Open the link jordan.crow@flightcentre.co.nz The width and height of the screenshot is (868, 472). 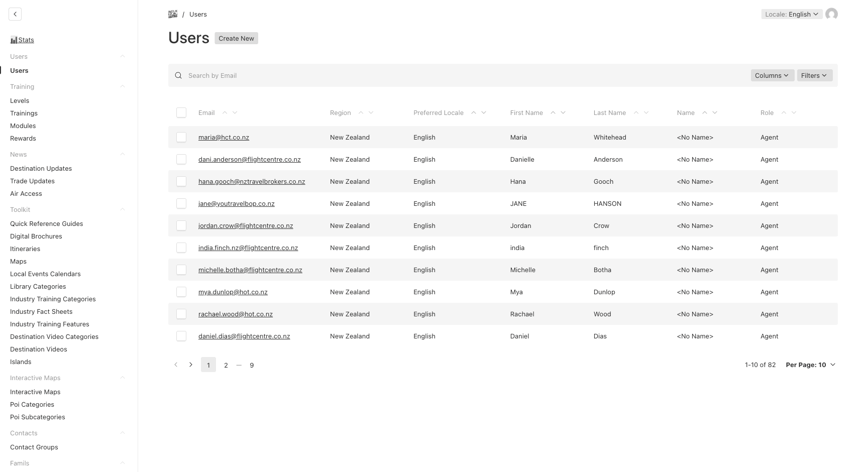click(x=246, y=225)
